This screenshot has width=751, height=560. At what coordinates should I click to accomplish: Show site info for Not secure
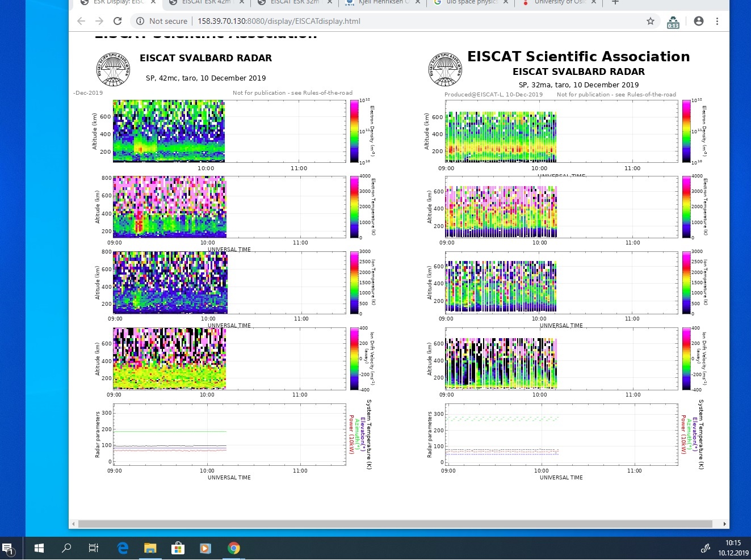coord(162,21)
